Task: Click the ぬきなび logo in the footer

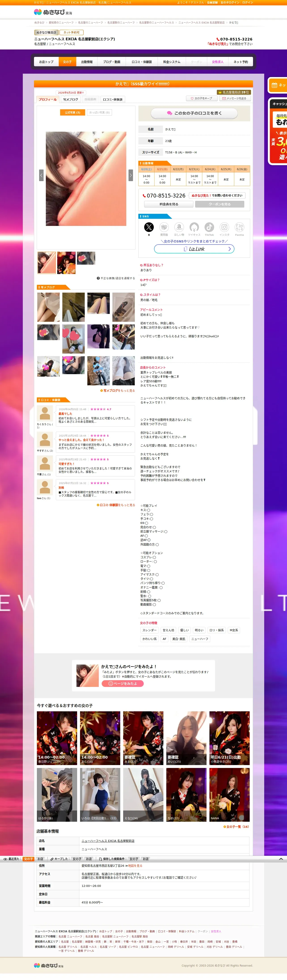Action: point(49,965)
